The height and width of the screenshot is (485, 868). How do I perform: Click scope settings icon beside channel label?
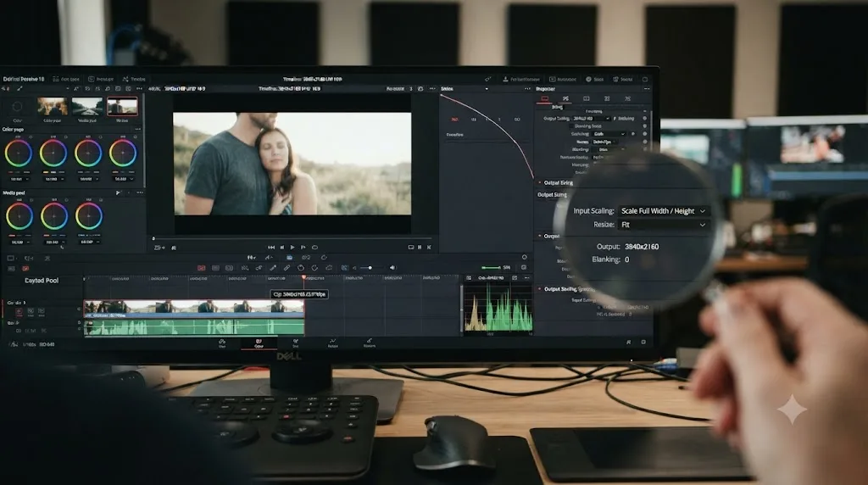(x=515, y=278)
